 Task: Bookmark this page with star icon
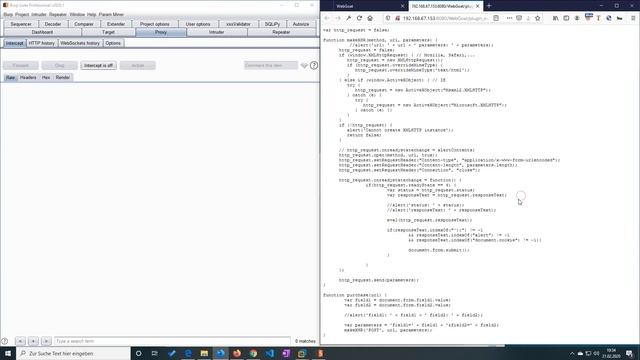(538, 18)
